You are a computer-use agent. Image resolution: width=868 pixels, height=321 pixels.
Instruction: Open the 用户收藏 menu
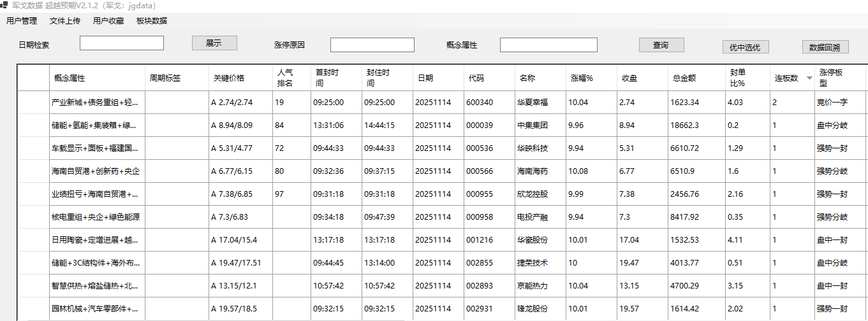coord(108,21)
